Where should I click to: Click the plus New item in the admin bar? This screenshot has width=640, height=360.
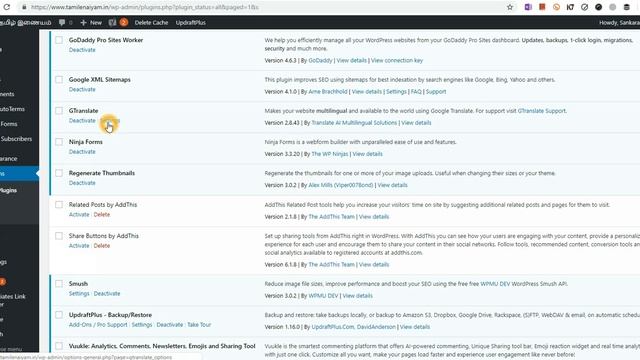pos(91,22)
